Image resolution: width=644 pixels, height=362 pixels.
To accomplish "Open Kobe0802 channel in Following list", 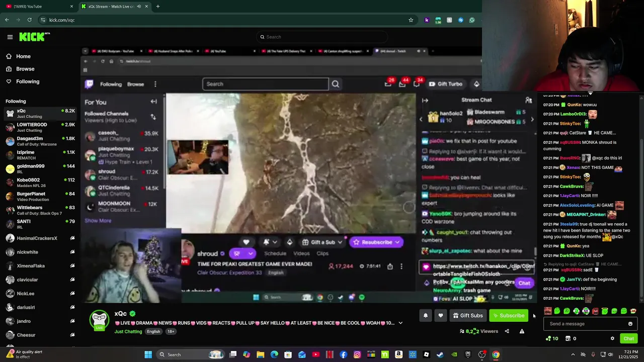I will (x=40, y=183).
